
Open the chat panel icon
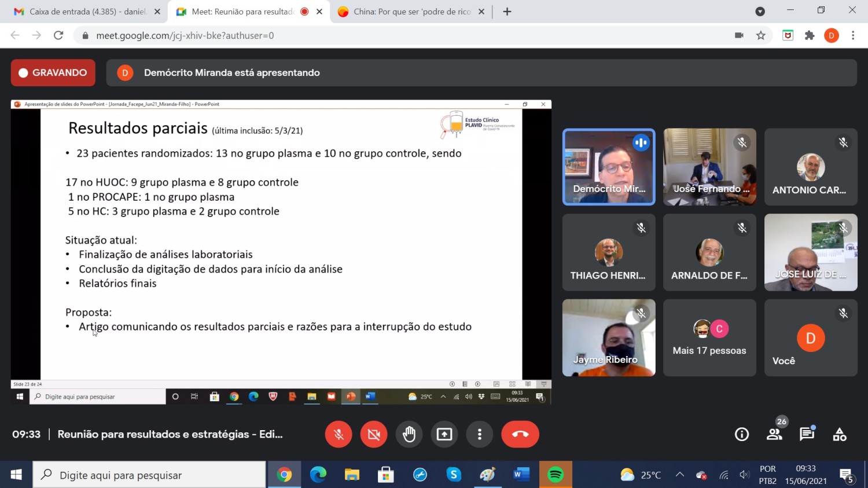807,434
